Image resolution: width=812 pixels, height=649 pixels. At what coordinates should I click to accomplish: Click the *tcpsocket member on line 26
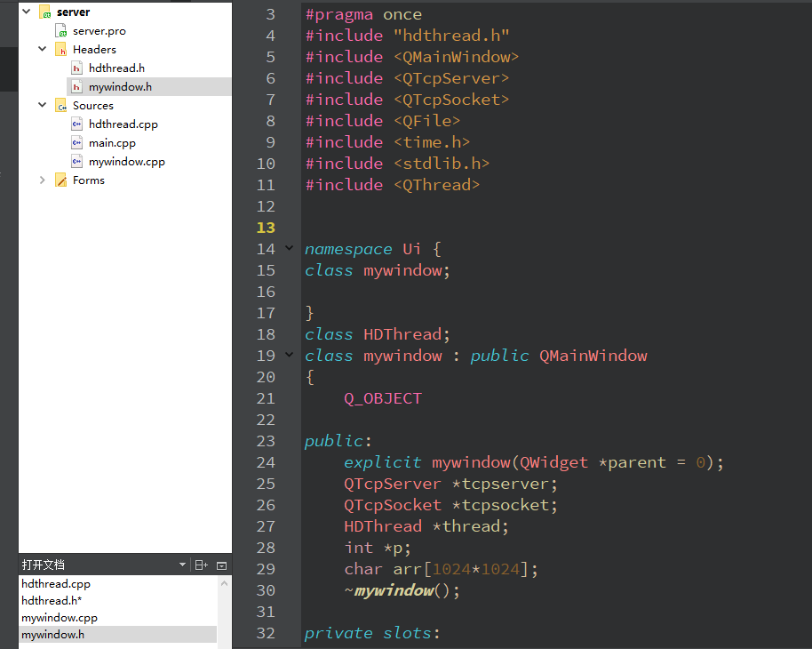pos(505,505)
